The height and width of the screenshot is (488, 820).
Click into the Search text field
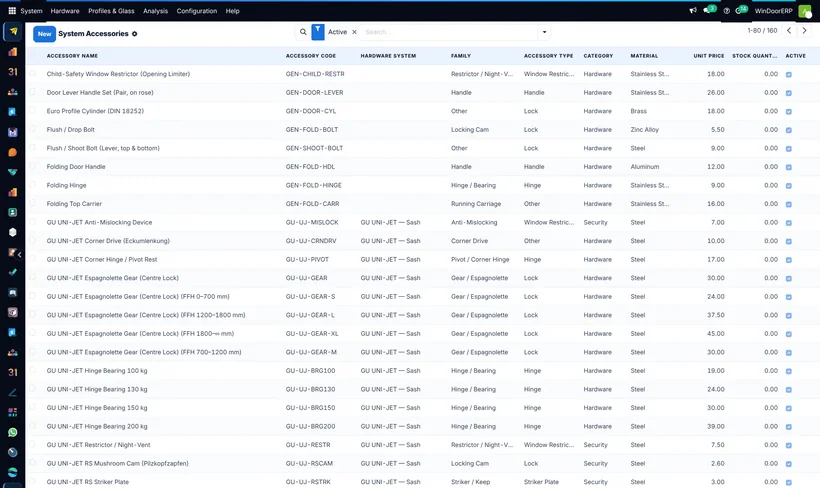(450, 32)
